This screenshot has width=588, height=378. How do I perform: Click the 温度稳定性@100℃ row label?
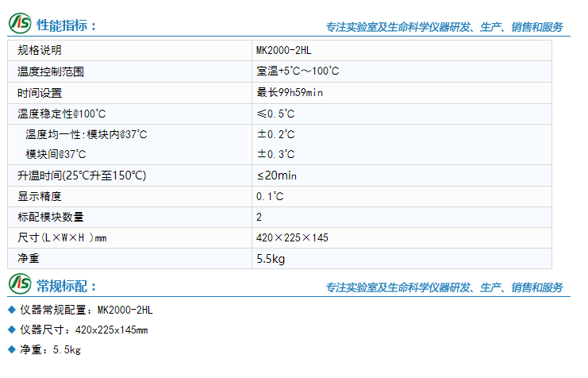[62, 114]
